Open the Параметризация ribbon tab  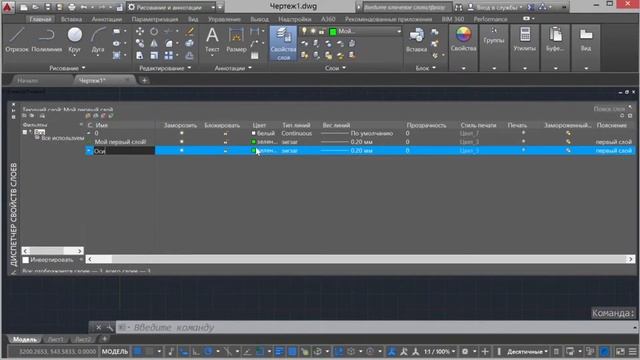[x=155, y=19]
